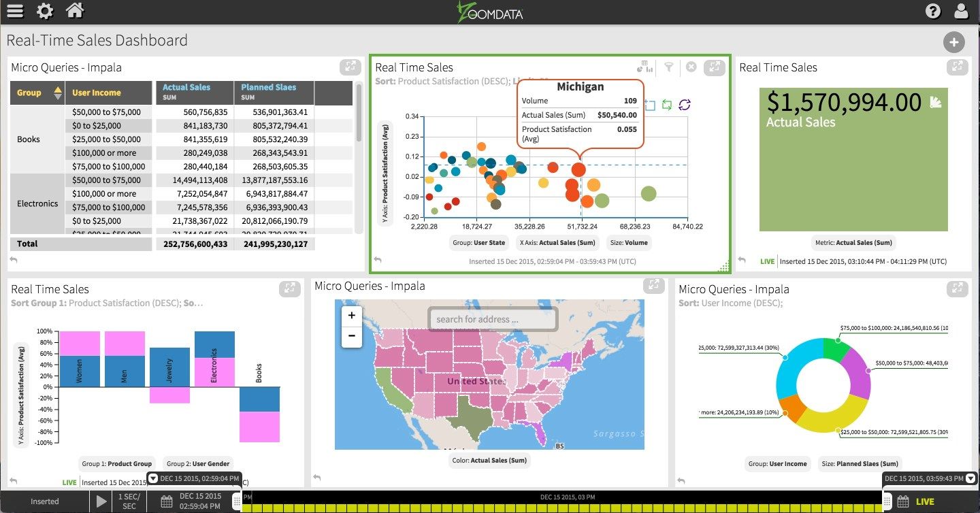
Task: Select the blue zoom-selection tool on the scatter chart
Action: [651, 105]
